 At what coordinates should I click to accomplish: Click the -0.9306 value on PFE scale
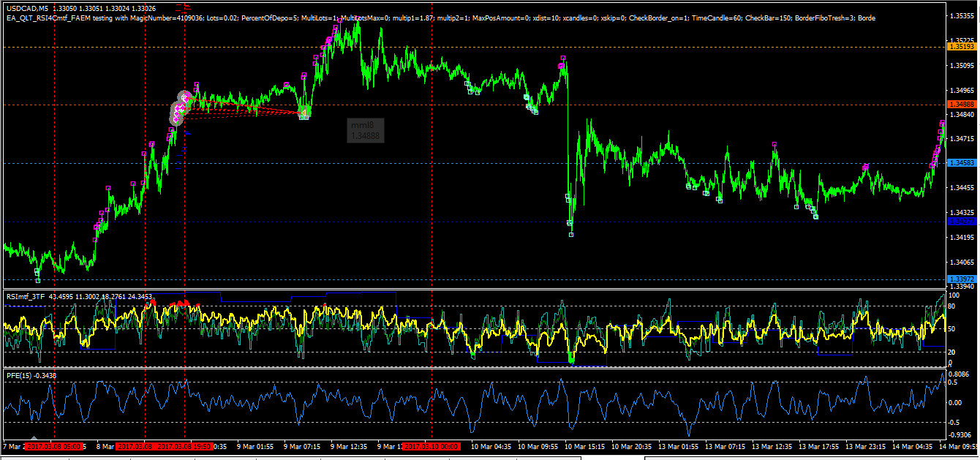tap(959, 434)
